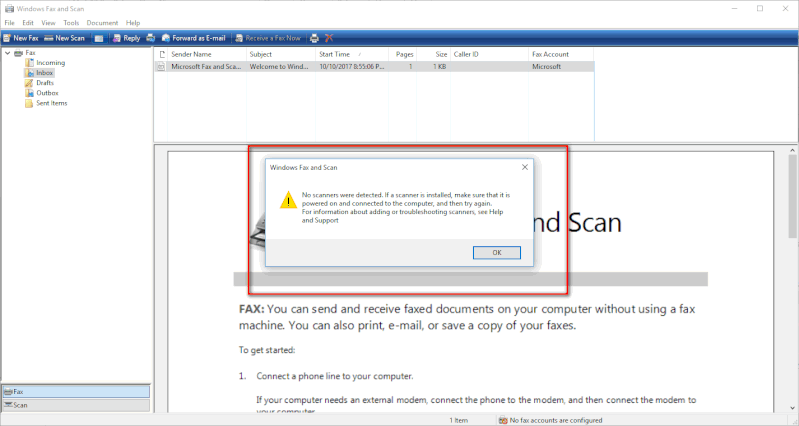Select the Microsoft Fax and Scan message row

pos(374,66)
